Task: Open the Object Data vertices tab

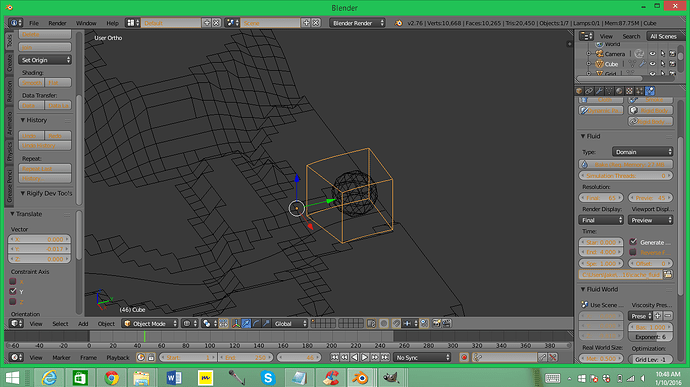Action: coord(609,91)
